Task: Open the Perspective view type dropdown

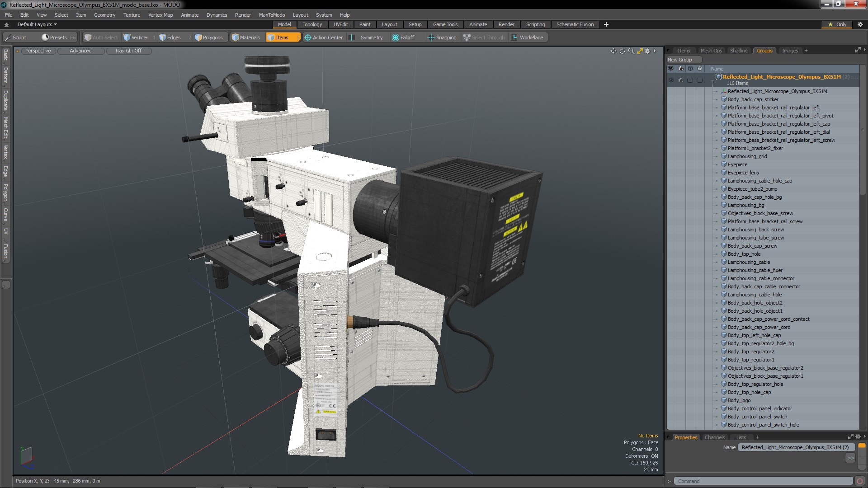Action: (x=38, y=51)
